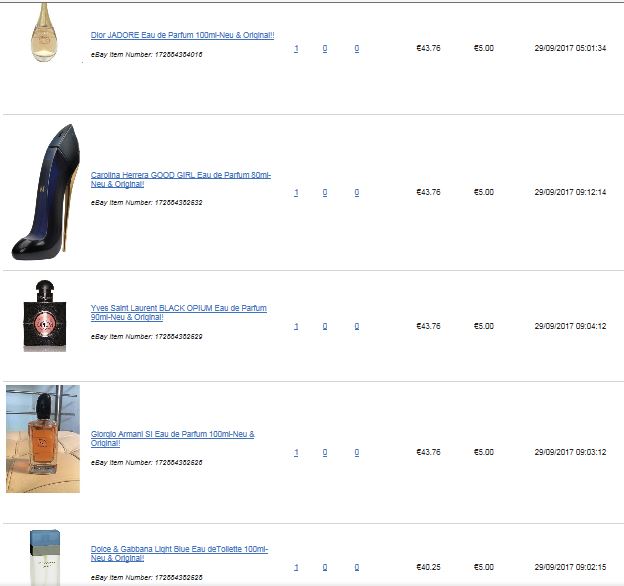Click the "1" link in the Armani SI row
This screenshot has width=624, height=586.
coord(296,452)
